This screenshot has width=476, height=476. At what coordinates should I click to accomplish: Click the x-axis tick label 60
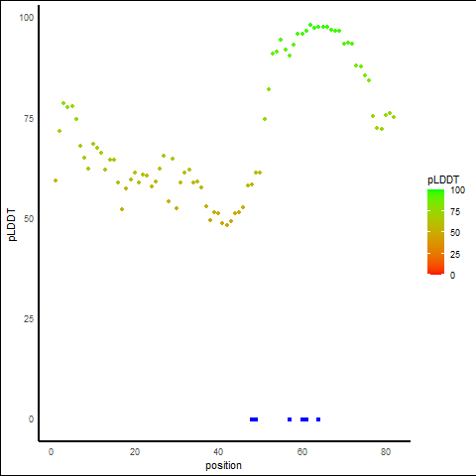pyautogui.click(x=302, y=452)
